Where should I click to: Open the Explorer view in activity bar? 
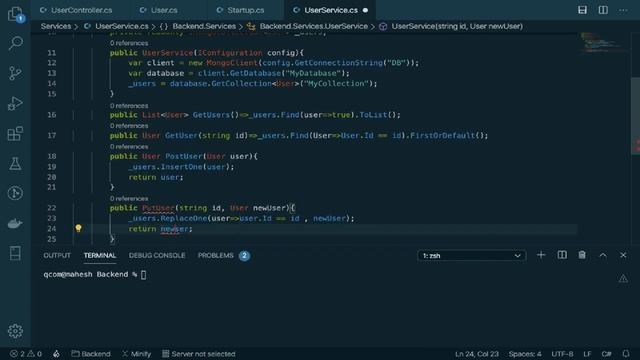tap(15, 14)
